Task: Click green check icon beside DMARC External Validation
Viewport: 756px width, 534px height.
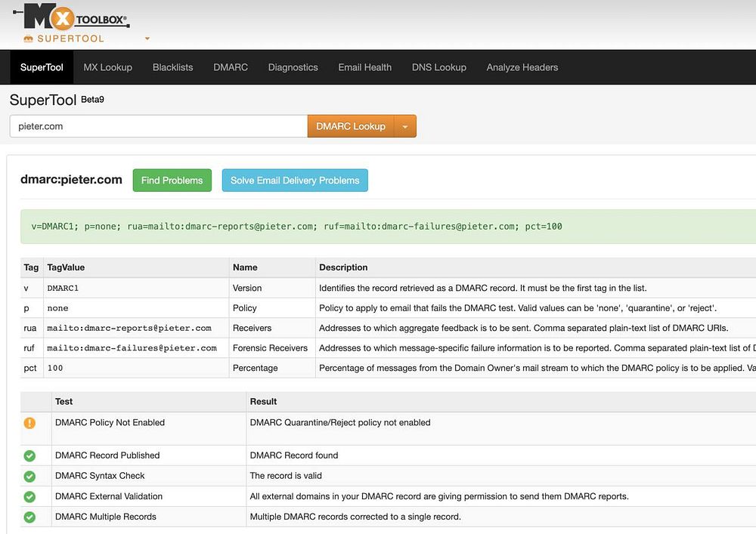Action: [x=29, y=497]
